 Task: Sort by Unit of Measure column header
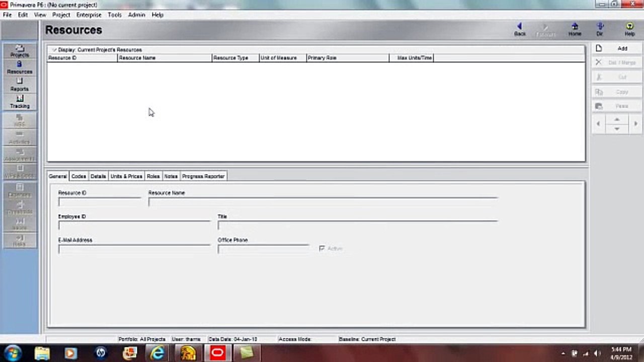[x=283, y=58]
